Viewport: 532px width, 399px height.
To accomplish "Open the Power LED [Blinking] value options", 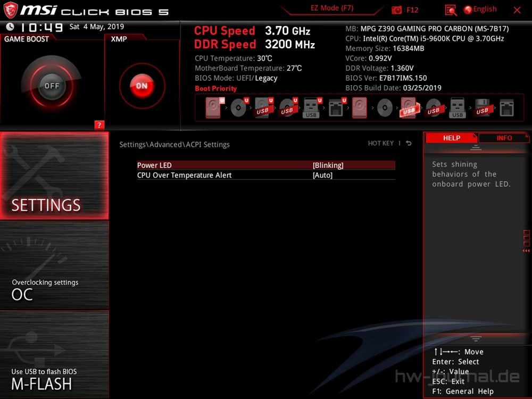I will (x=328, y=165).
